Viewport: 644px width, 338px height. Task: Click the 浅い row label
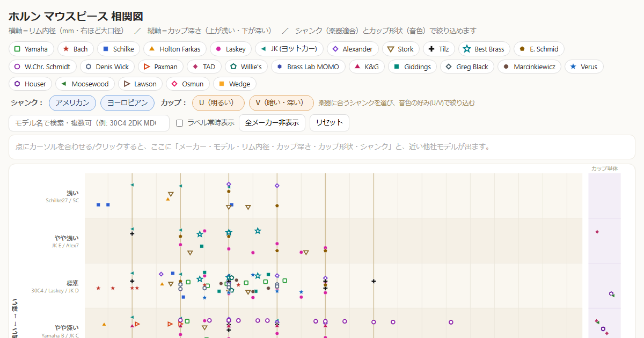click(x=72, y=193)
